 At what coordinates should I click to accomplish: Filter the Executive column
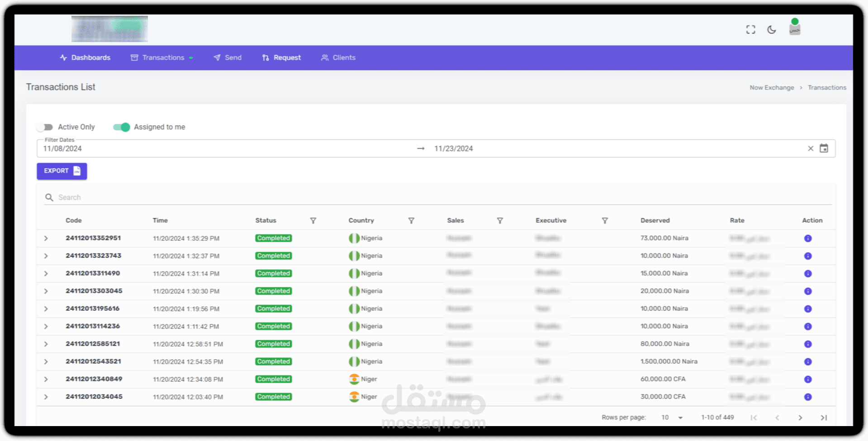(x=605, y=220)
